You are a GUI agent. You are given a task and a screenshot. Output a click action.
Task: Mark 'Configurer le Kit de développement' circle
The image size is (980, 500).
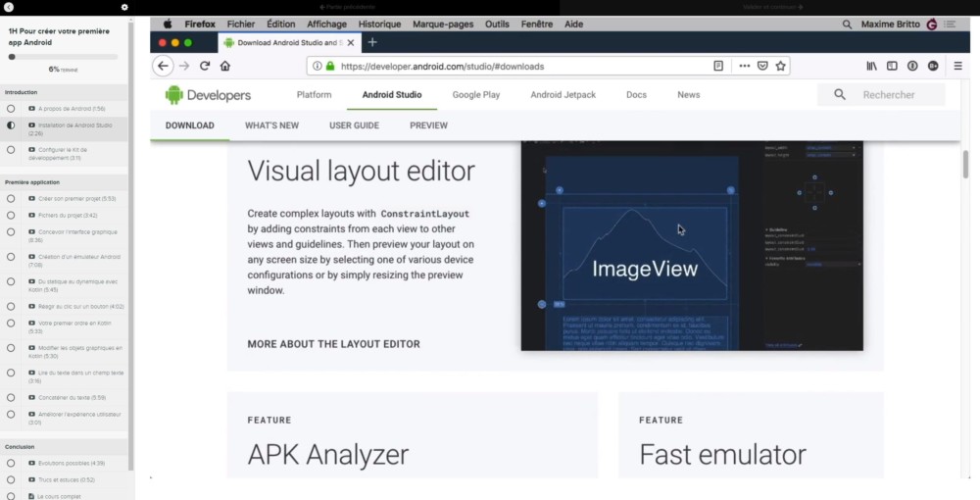click(11, 150)
